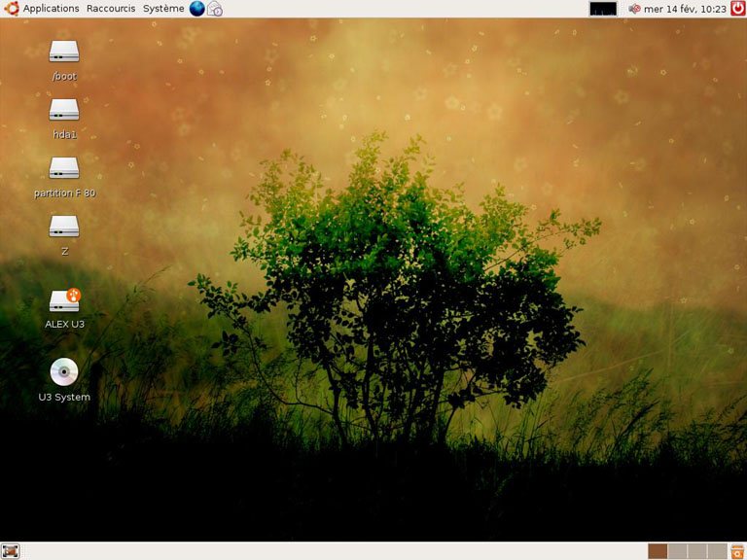Launch the blue globe web browser
This screenshot has width=747, height=560.
tap(196, 9)
